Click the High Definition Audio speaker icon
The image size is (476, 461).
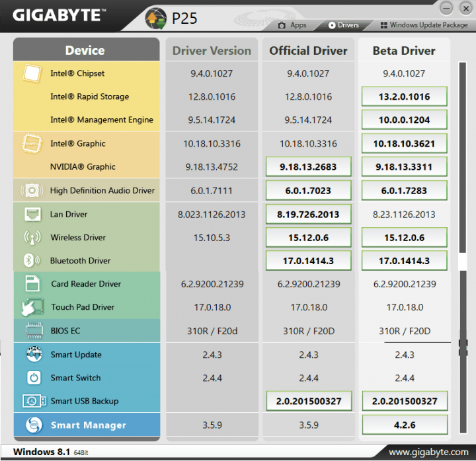click(32, 190)
